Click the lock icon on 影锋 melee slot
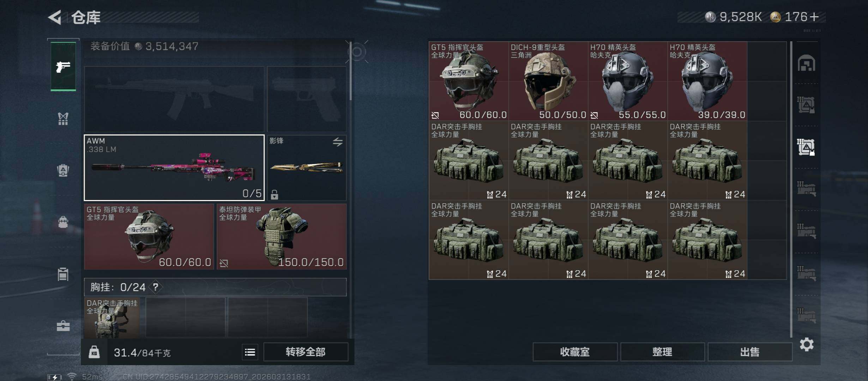868x381 pixels. coord(275,194)
